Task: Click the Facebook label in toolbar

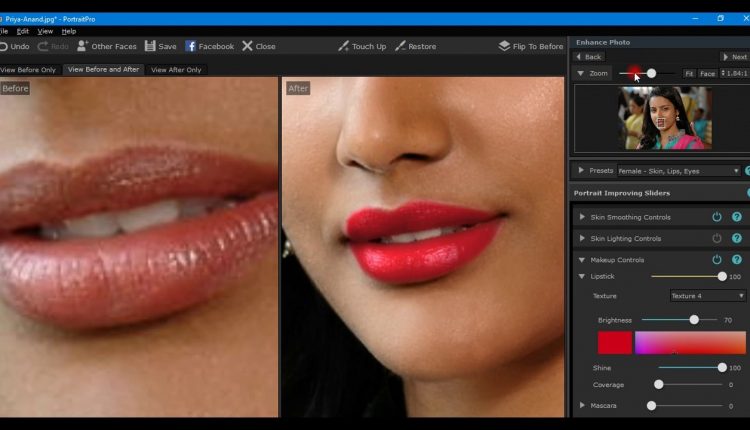Action: [216, 46]
